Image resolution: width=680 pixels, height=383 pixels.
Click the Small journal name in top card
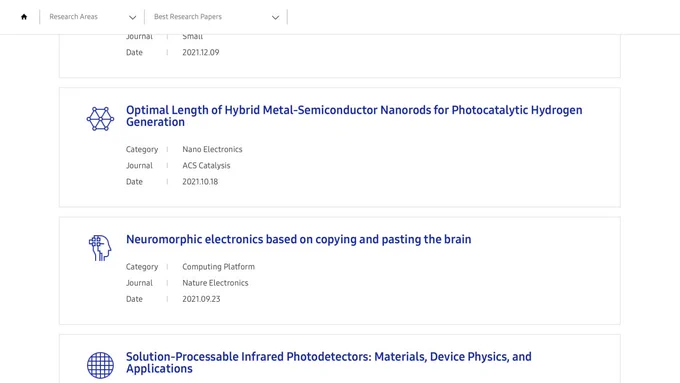193,37
